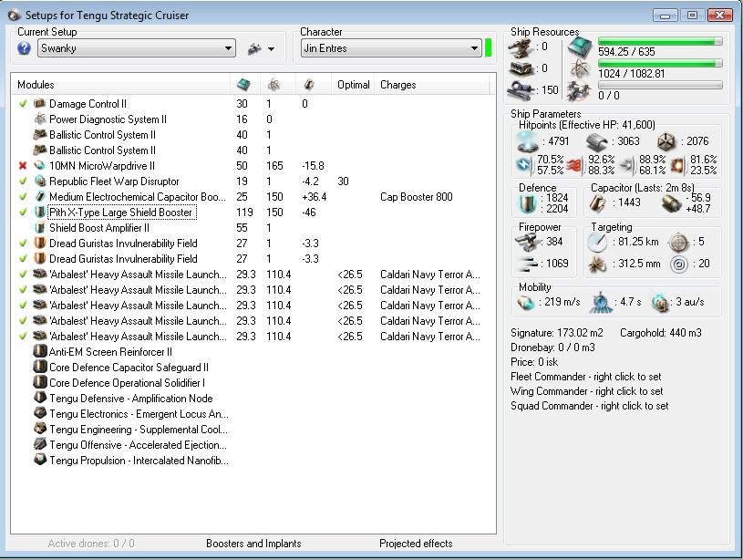Click Tengu Propulsion Intercalated Nanofibers icon
The width and height of the screenshot is (743, 560).
pyautogui.click(x=40, y=460)
